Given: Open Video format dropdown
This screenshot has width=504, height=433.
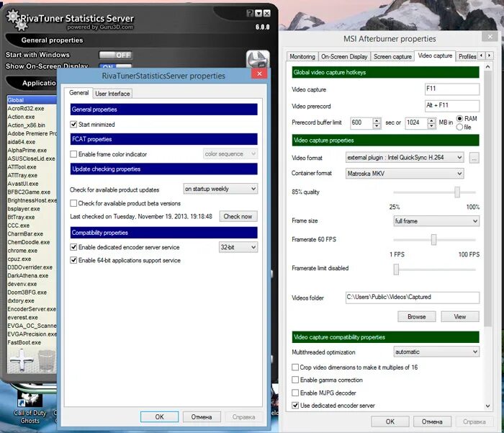Looking at the screenshot, I should [405, 158].
